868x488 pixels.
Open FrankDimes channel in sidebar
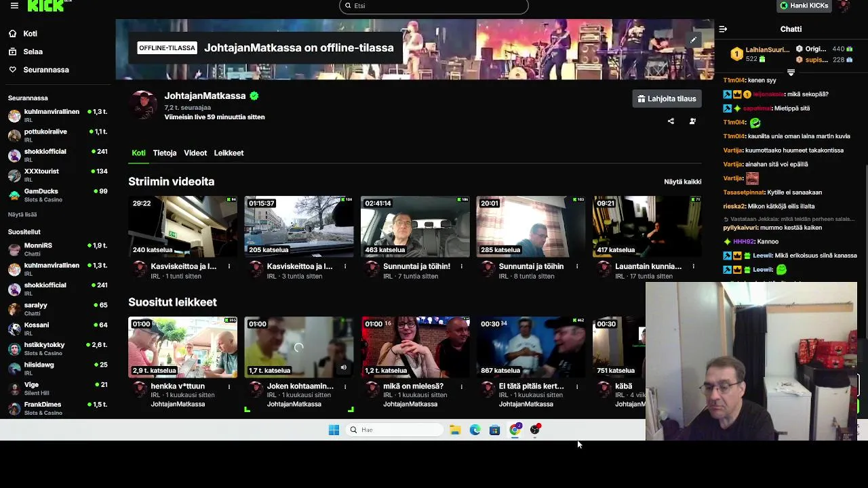(58, 409)
